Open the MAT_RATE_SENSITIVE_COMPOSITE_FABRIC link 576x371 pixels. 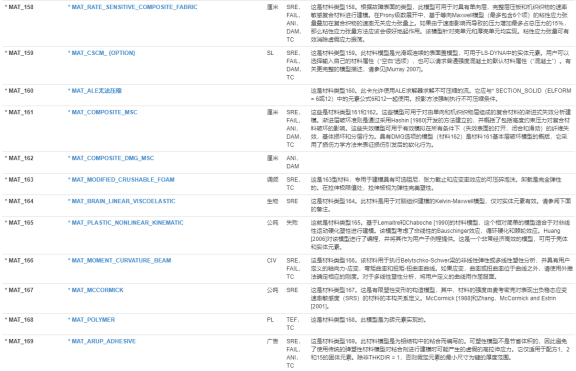pyautogui.click(x=133, y=7)
